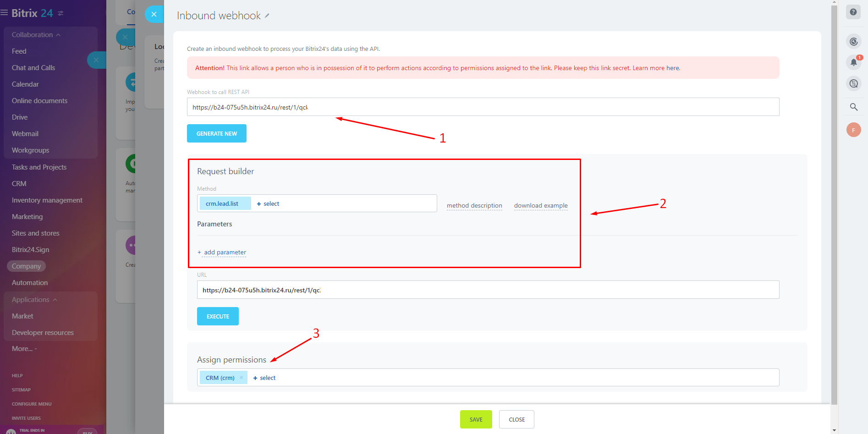Collapse the Applications section
The width and height of the screenshot is (868, 434).
pyautogui.click(x=56, y=299)
